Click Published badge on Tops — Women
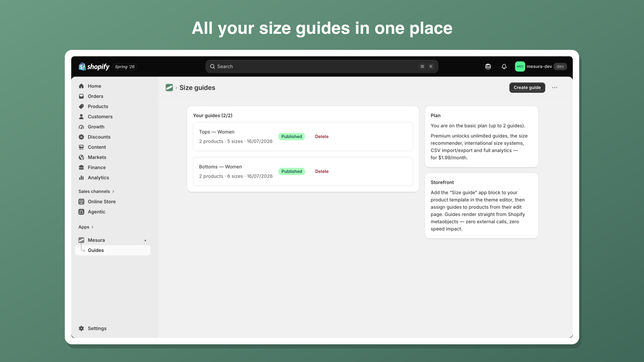This screenshot has width=644, height=362. point(291,137)
